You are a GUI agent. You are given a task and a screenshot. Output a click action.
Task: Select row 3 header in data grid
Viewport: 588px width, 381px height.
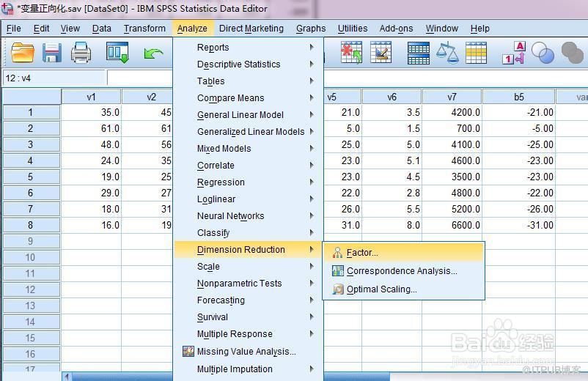[x=31, y=144]
